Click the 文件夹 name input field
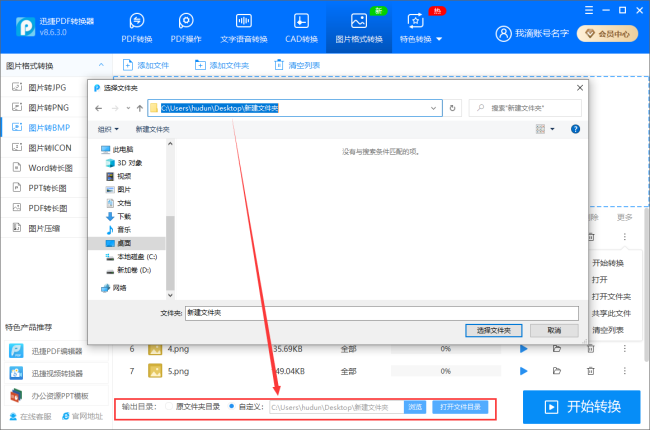 click(382, 313)
